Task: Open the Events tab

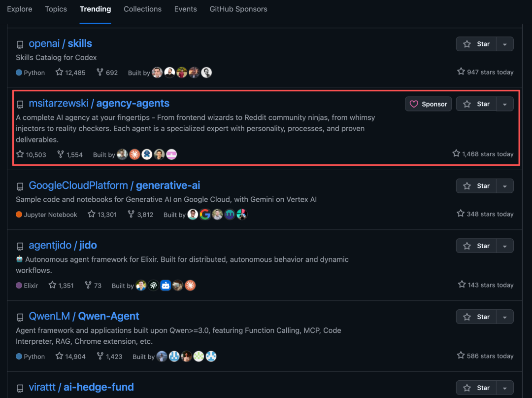Action: [x=185, y=9]
